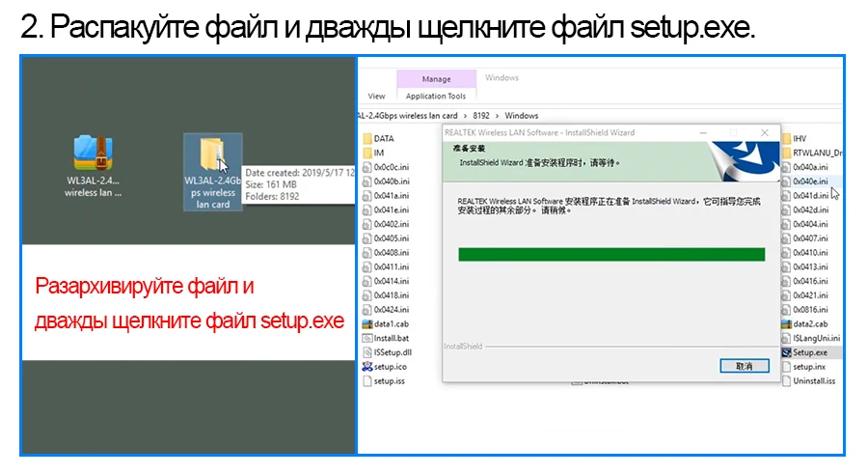Go to Windows in the address path
Screen dimensions: 868x474
pyautogui.click(x=522, y=116)
